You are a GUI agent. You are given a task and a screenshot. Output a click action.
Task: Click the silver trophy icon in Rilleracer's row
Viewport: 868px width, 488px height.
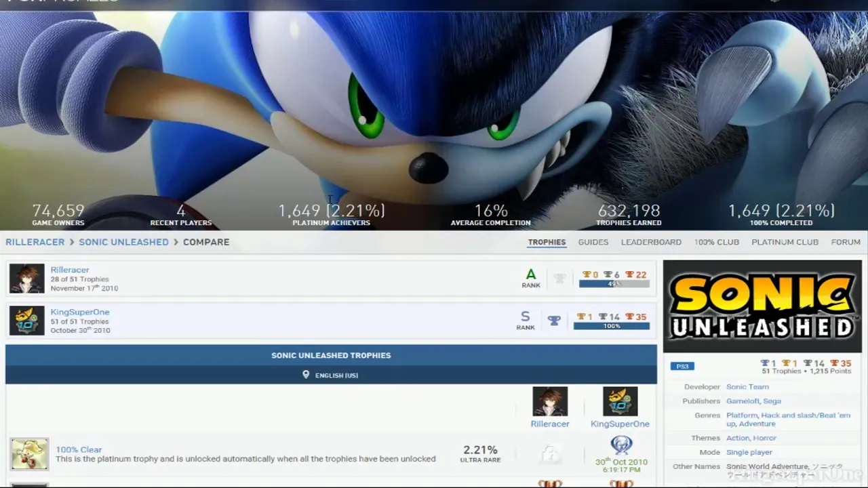tap(608, 274)
